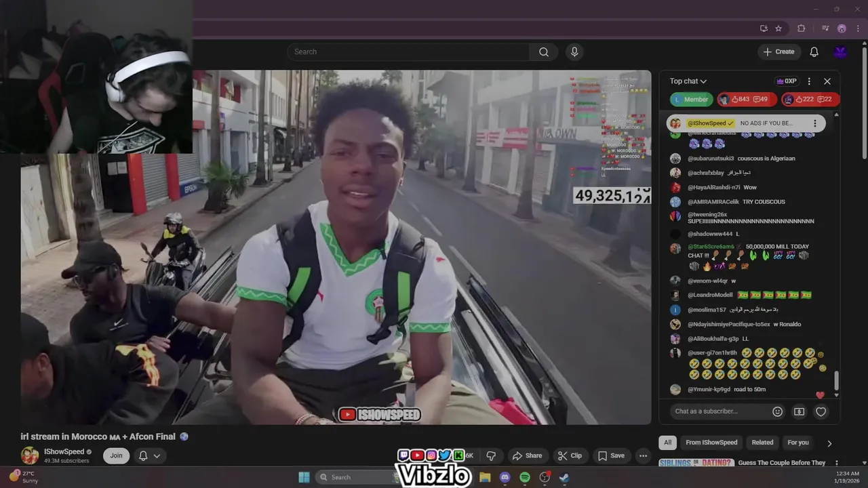Expand notification bell dropdown beside Join
Image resolution: width=868 pixels, height=488 pixels.
click(x=150, y=455)
